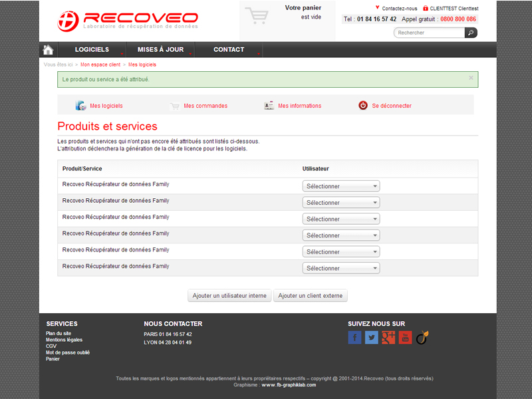The width and height of the screenshot is (532, 399).
Task: Click the Votre panier est vide text
Action: (x=303, y=12)
